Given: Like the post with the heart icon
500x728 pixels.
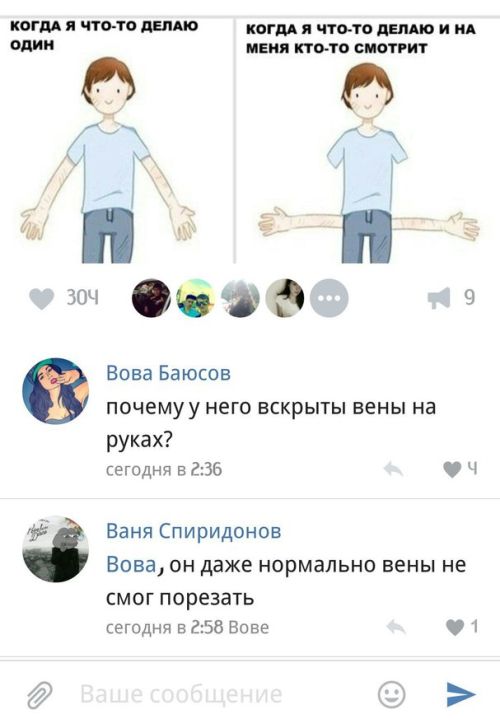Looking at the screenshot, I should [41, 299].
